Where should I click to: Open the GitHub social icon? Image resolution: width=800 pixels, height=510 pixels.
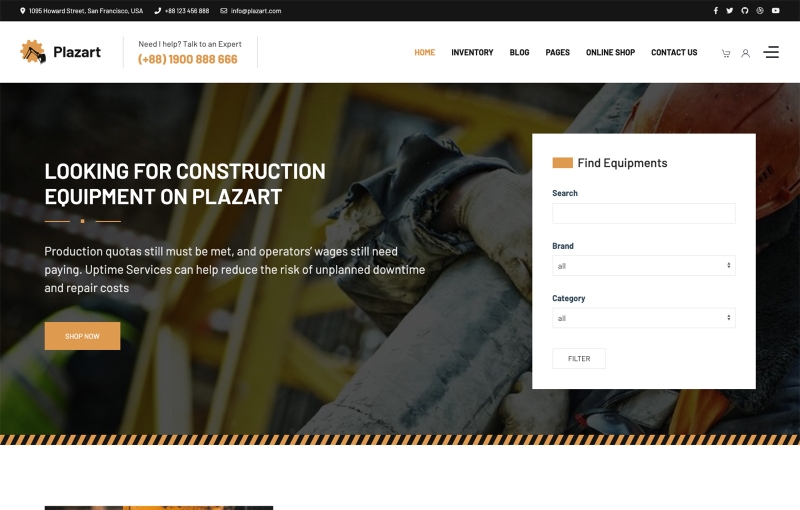(745, 11)
